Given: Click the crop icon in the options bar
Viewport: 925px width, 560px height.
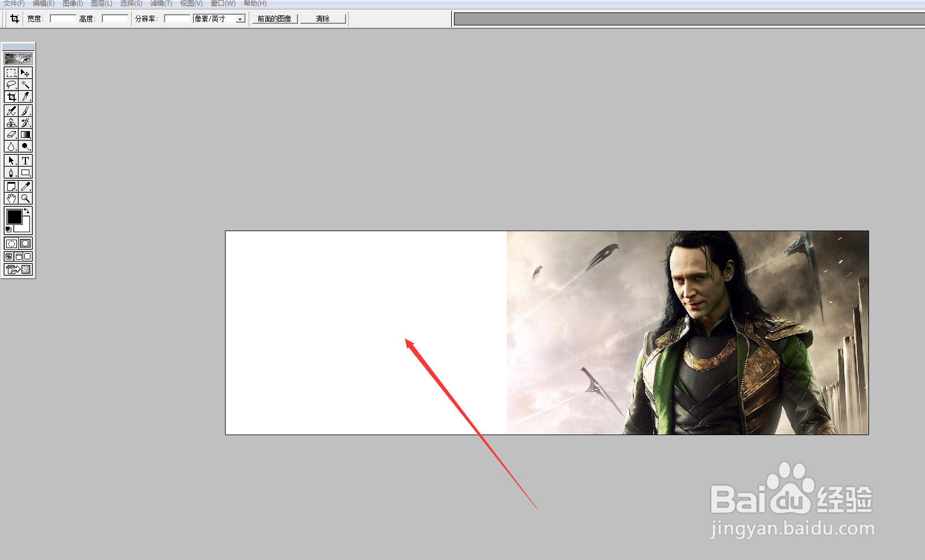Looking at the screenshot, I should (15, 19).
